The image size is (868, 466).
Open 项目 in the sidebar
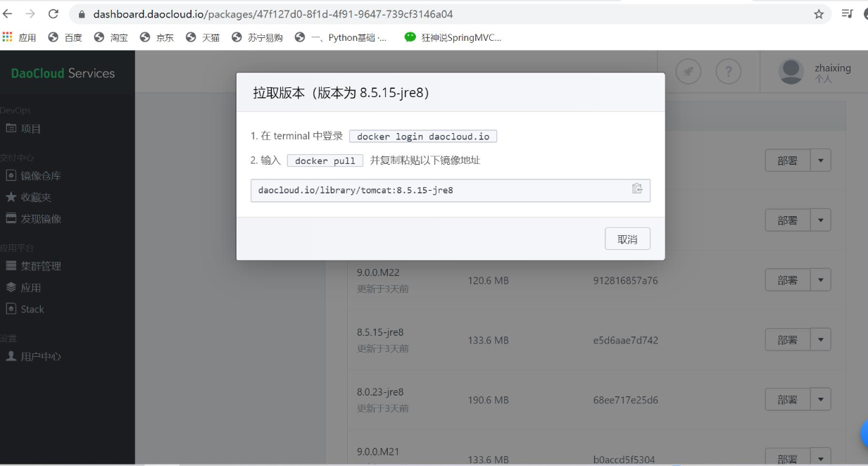coord(24,129)
